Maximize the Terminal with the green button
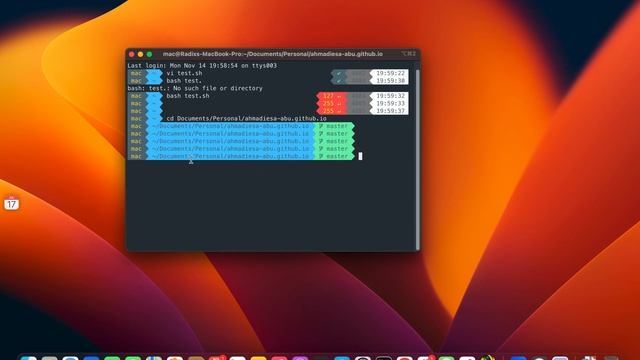This screenshot has height=360, width=640. (x=149, y=54)
